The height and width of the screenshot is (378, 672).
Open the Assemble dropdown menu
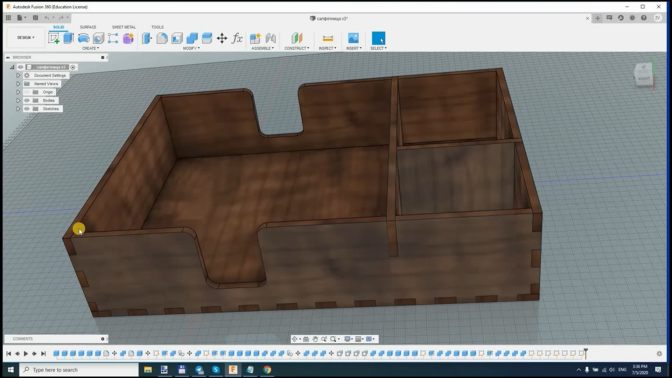(263, 48)
